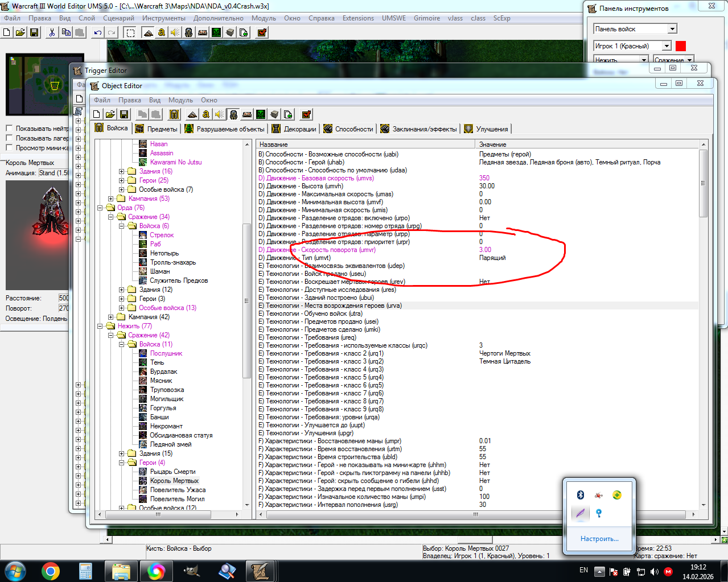The image size is (728, 582).
Task: Open the 'Панель войск' dropdown
Action: (672, 29)
